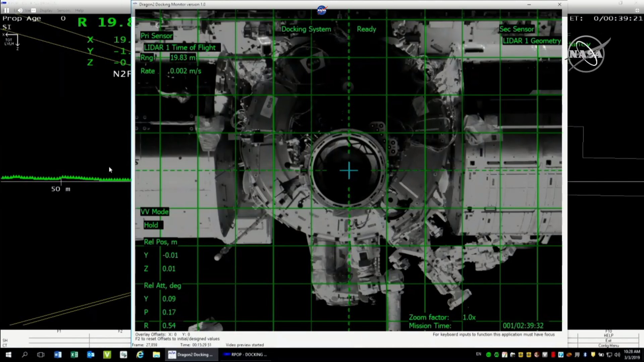This screenshot has height=362, width=644.
Task: Open the Config Menu
Action: coord(608,346)
